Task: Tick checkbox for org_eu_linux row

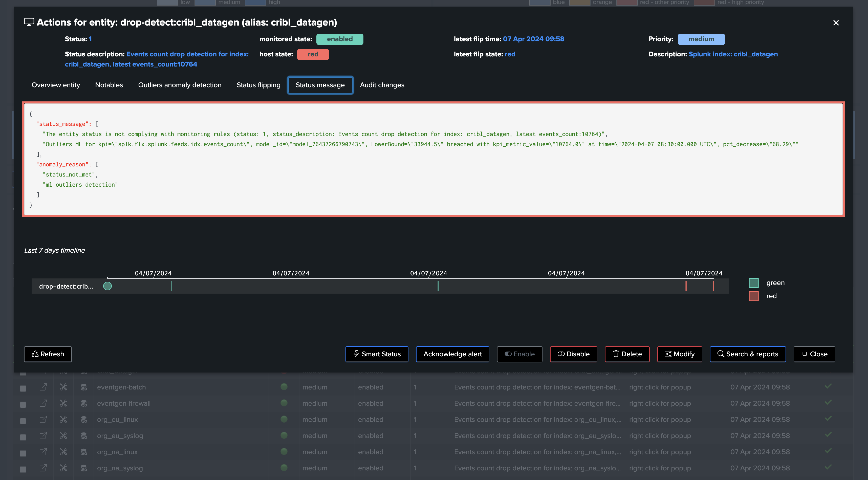Action: (x=23, y=421)
